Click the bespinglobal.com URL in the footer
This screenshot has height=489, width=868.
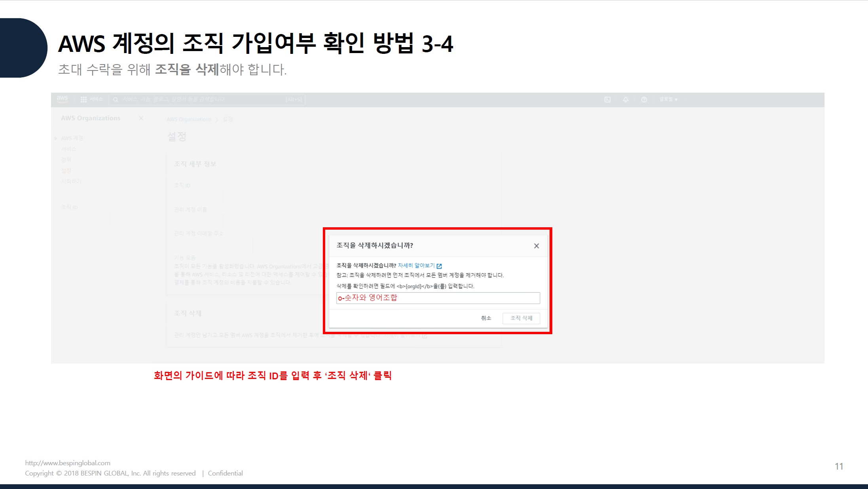pos(68,463)
